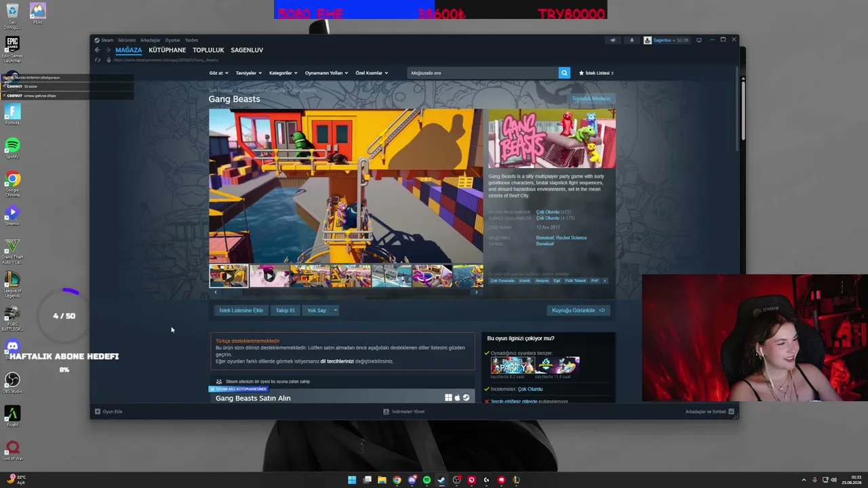Show hidden system tray icons

[x=804, y=480]
